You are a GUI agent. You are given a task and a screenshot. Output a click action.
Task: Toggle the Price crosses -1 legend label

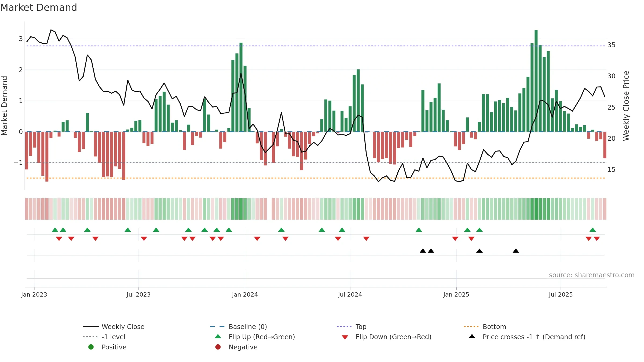pyautogui.click(x=534, y=337)
